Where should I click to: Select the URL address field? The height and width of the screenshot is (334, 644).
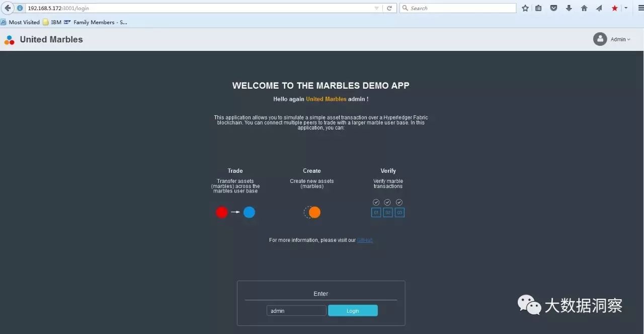click(199, 8)
